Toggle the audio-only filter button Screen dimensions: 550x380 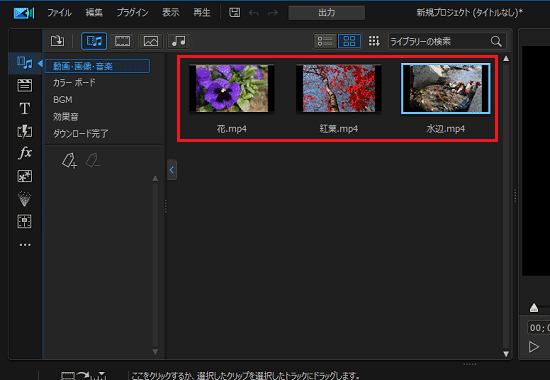pyautogui.click(x=179, y=41)
